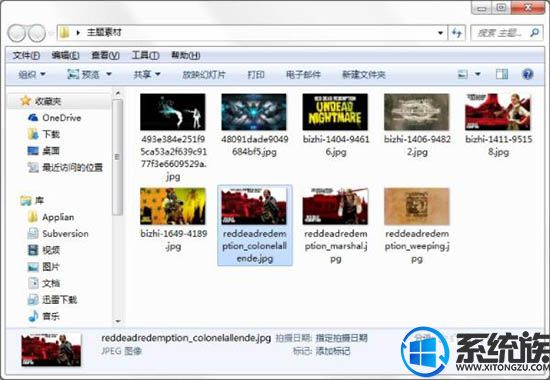Click the refresh icon beside address bar
550x380 pixels.
(x=457, y=33)
